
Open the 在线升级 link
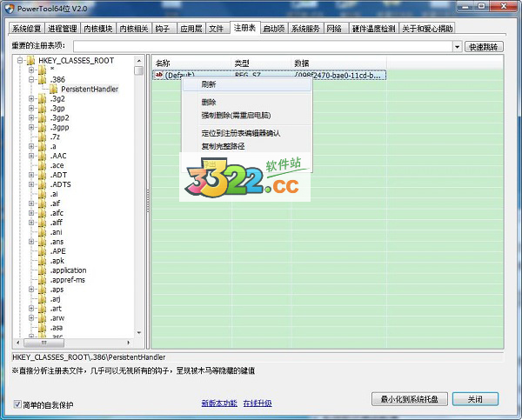point(258,403)
